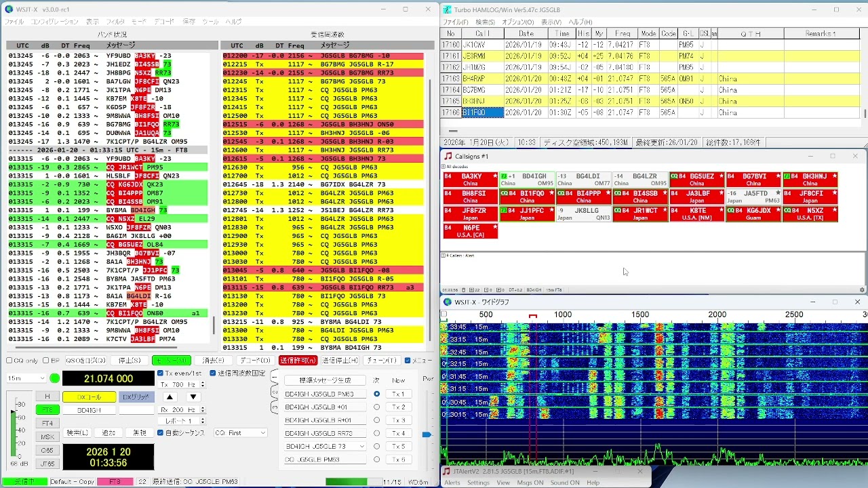Open the オプション(O) menu in HAMLOG

coord(517,22)
